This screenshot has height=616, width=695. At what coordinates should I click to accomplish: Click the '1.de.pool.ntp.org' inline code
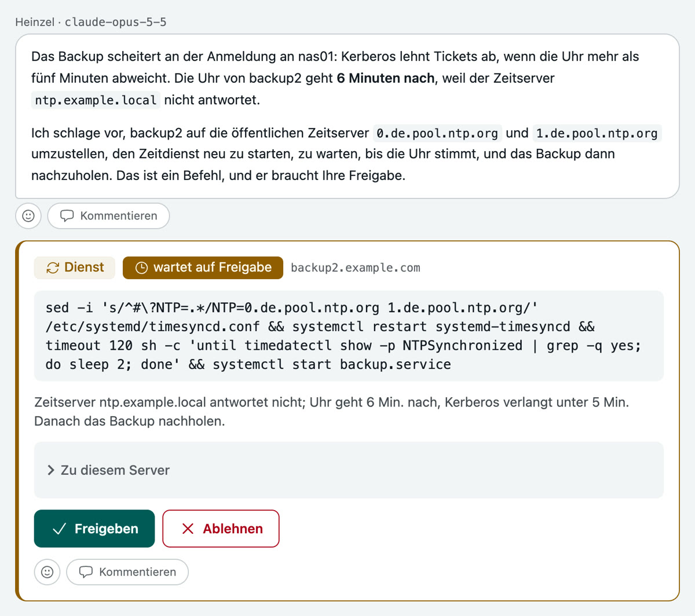pos(597,133)
